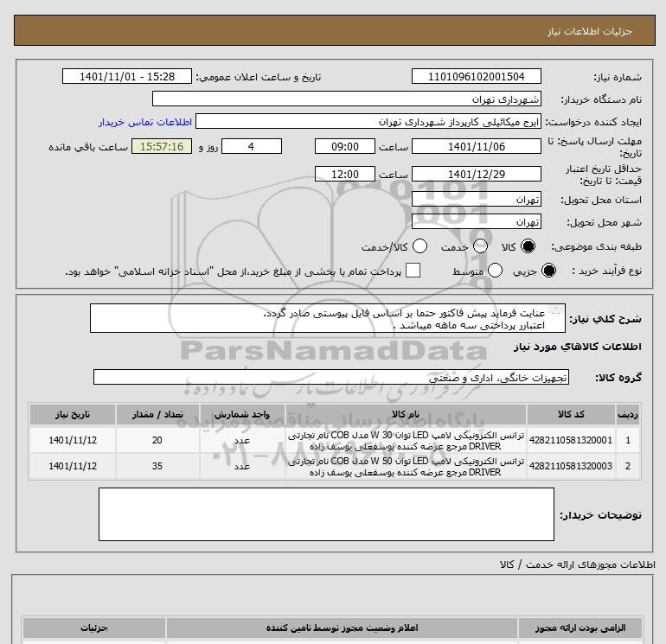Click the general need description text box
Image resolution: width=666 pixels, height=644 pixels.
click(x=328, y=318)
